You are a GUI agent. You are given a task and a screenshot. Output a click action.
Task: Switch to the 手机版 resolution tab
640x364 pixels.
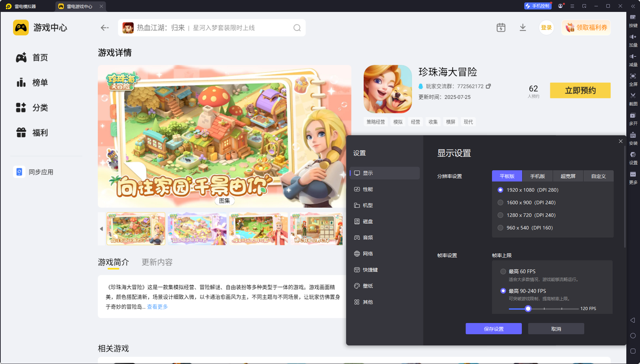538,176
